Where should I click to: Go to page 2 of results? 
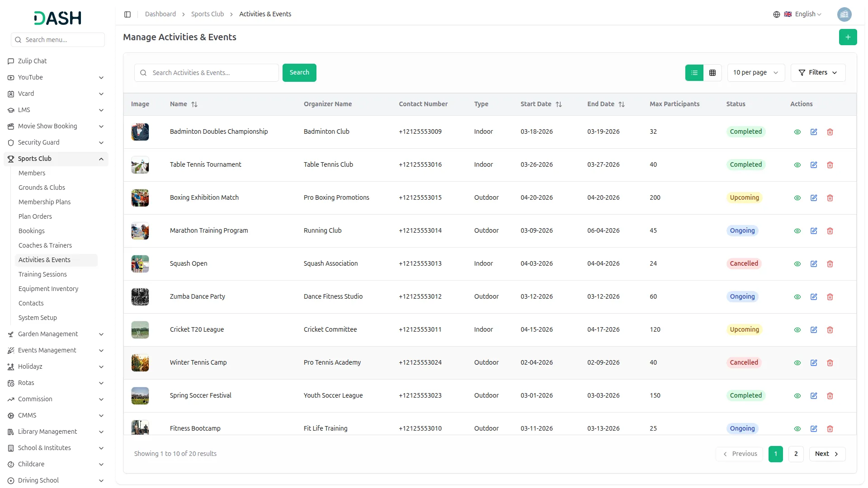pyautogui.click(x=796, y=454)
